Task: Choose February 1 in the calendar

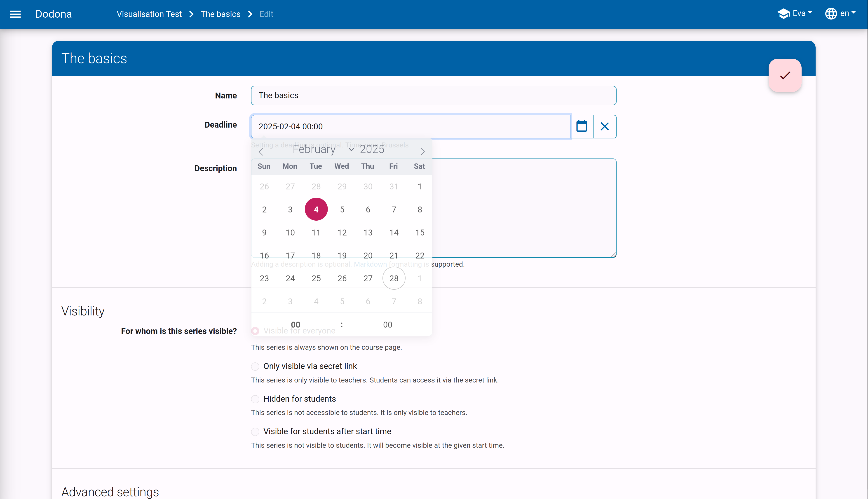Action: click(420, 187)
